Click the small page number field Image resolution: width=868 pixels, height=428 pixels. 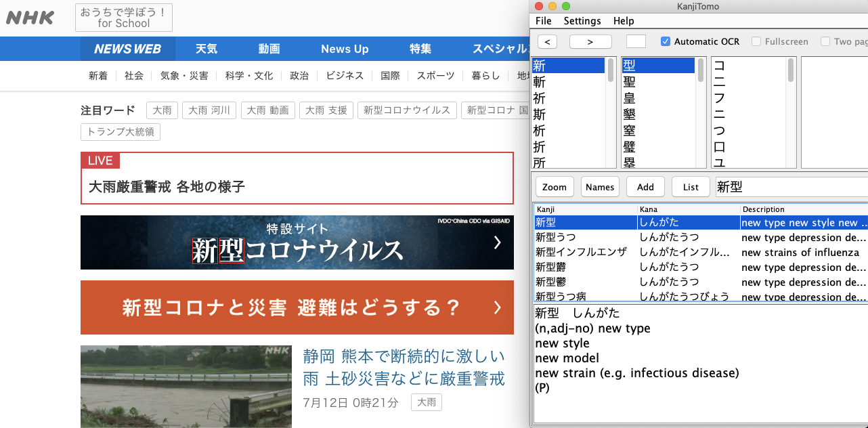point(636,41)
